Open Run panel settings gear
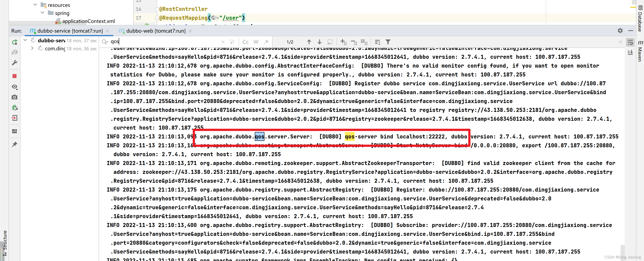The width and height of the screenshot is (644, 261). [x=620, y=31]
